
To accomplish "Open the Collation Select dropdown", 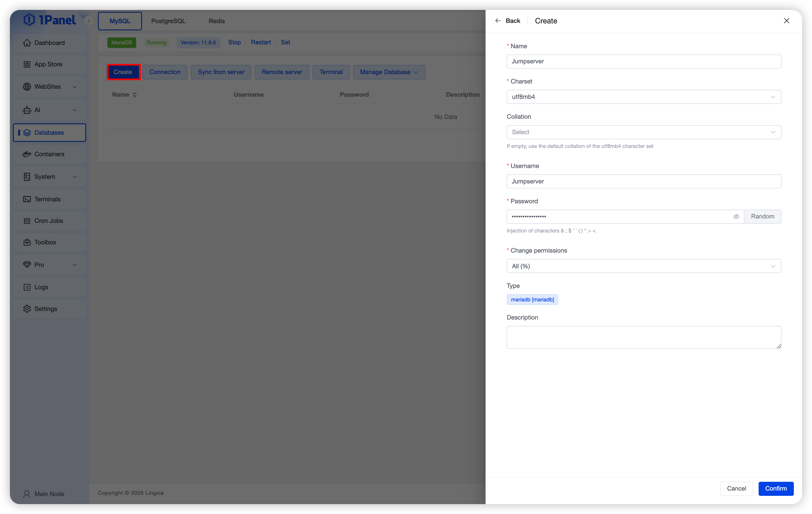I will pyautogui.click(x=643, y=132).
